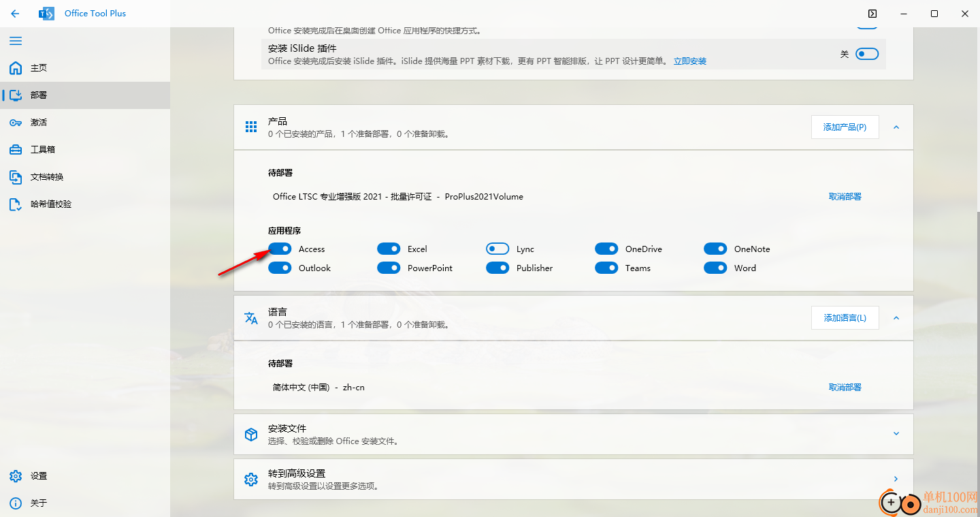980x517 pixels.
Task: Click the gear icon for 设置
Action: (x=16, y=476)
